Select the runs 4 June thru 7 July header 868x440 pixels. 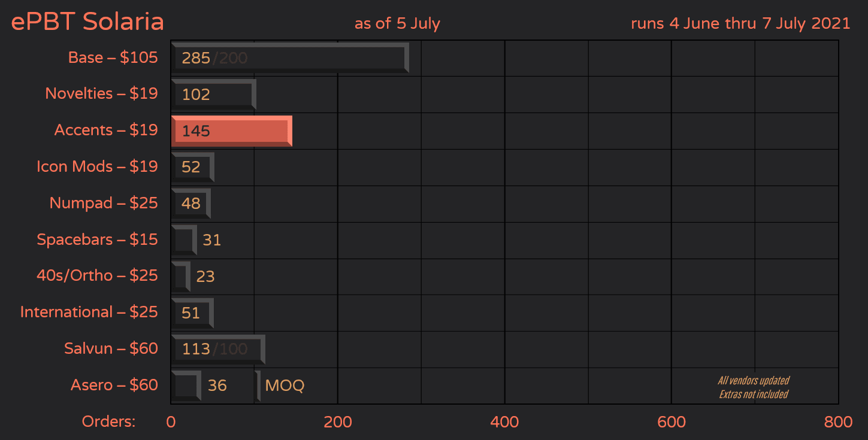[740, 23]
